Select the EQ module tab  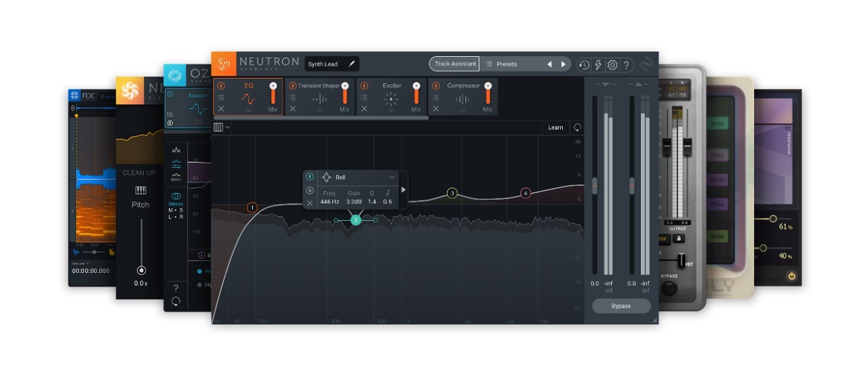coord(248,97)
